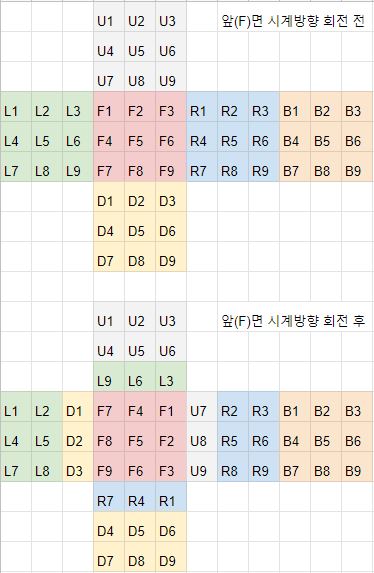Select cell U1 in the 회전 전 grid

tap(109, 17)
